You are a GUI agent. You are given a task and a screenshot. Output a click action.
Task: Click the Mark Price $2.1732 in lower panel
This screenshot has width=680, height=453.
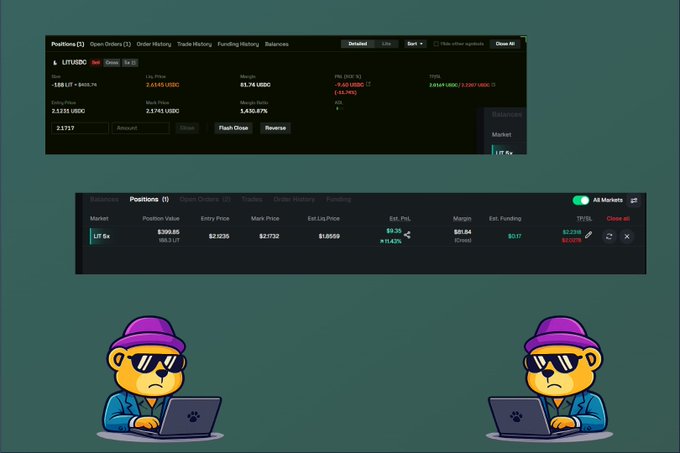[x=269, y=236]
